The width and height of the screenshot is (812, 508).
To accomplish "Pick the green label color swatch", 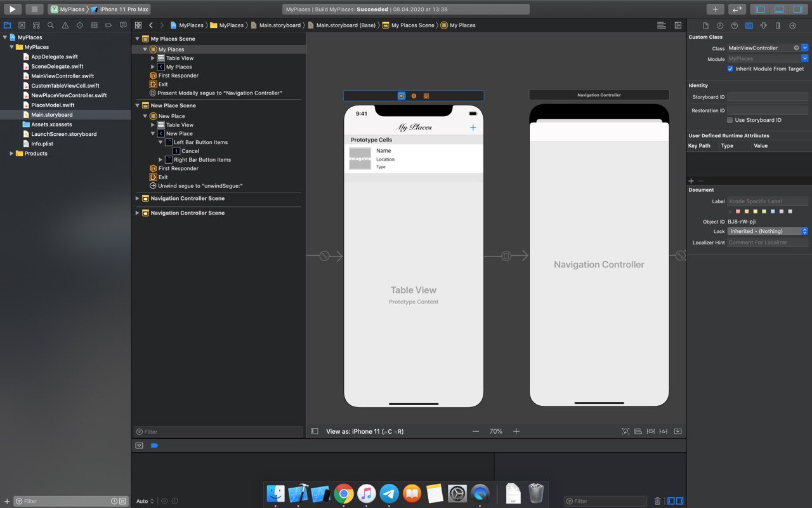I will 764,211.
